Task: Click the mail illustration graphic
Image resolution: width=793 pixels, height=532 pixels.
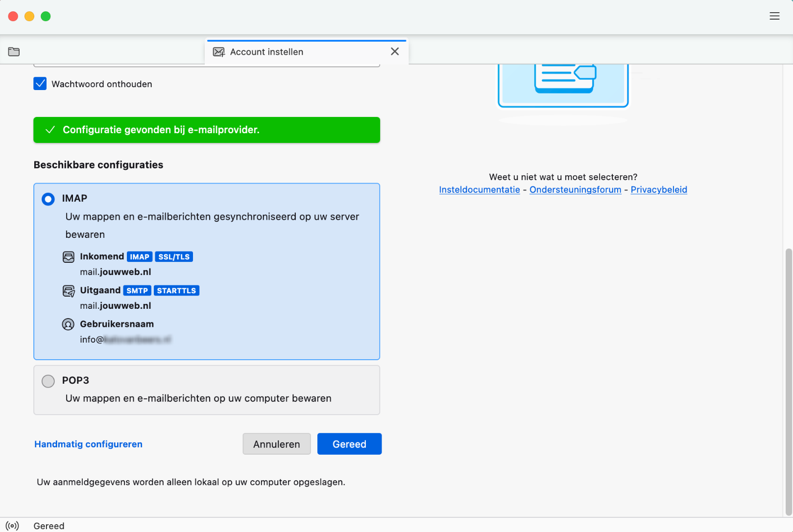Action: (x=563, y=83)
